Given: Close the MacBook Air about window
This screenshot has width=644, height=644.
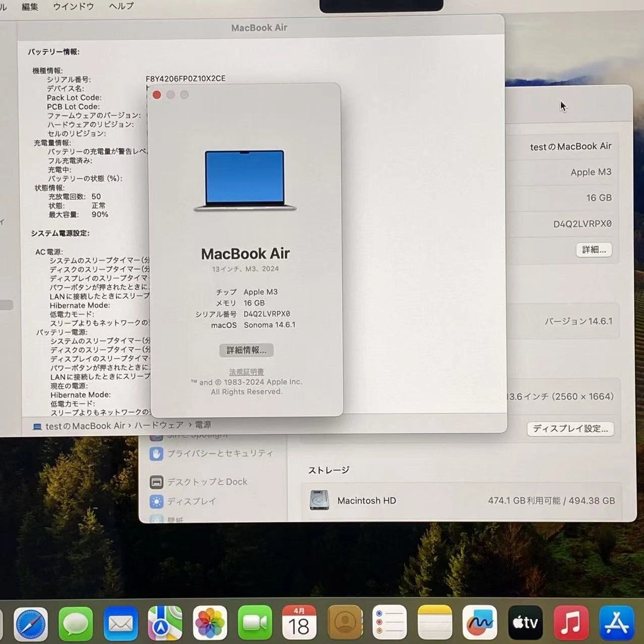Looking at the screenshot, I should coord(157,95).
